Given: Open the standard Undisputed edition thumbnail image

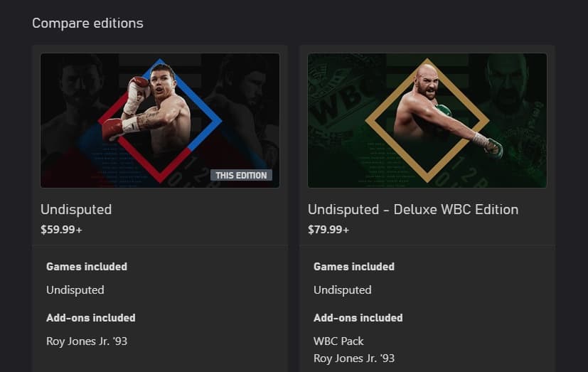Looking at the screenshot, I should click(x=159, y=120).
